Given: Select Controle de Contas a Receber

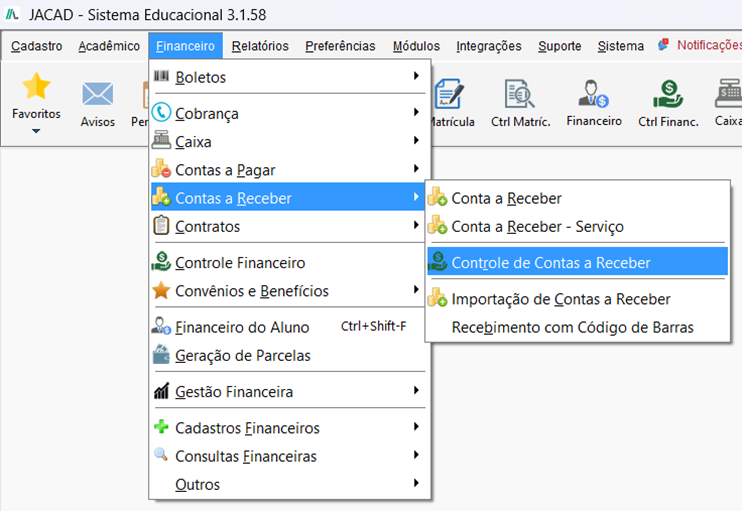Looking at the screenshot, I should pyautogui.click(x=577, y=262).
